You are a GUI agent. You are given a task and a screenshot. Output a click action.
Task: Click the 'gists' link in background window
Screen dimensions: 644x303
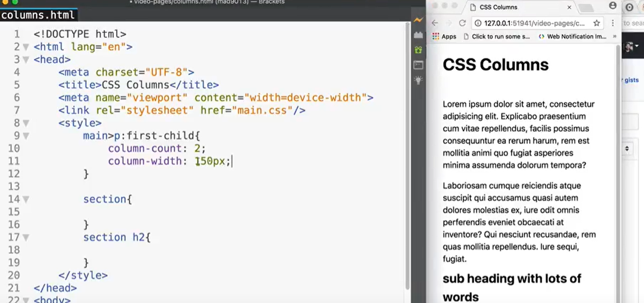[631, 80]
